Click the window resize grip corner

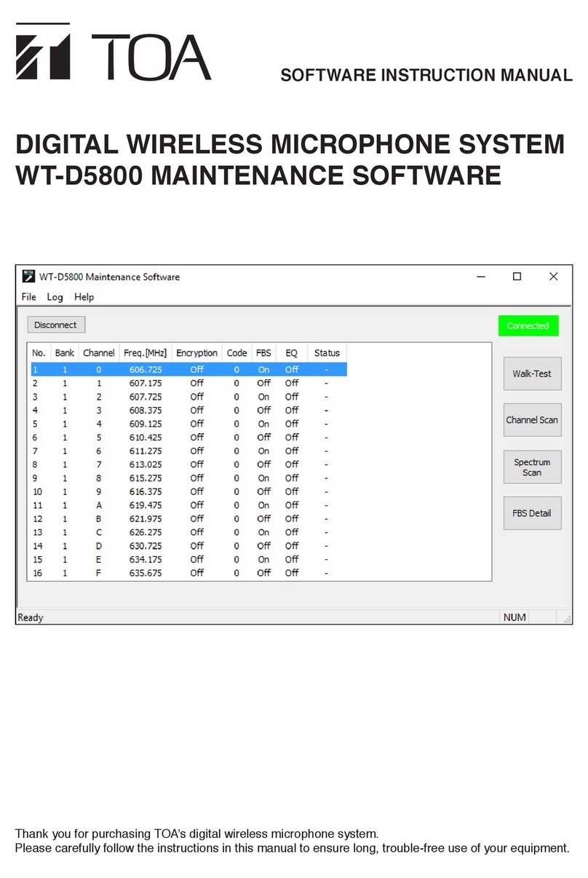coord(567,618)
